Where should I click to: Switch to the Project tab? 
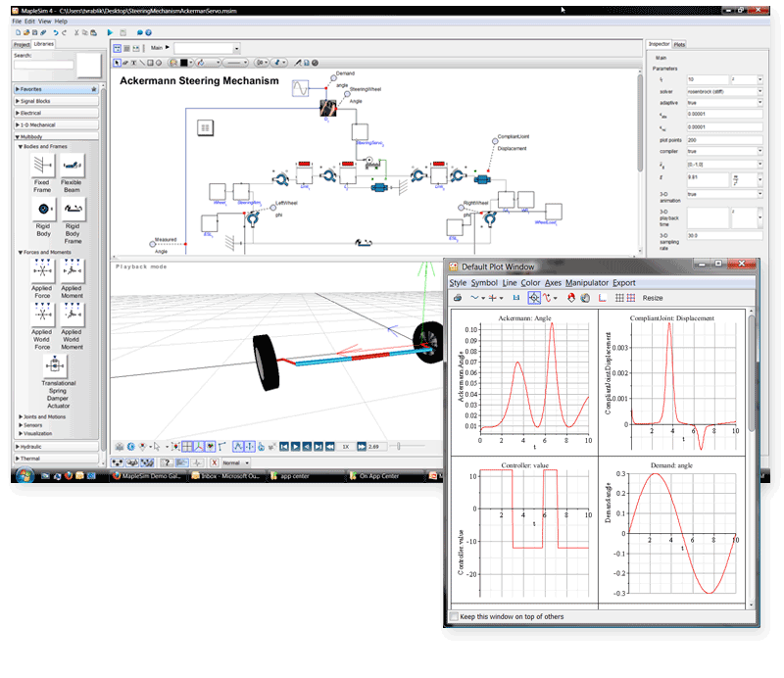(x=21, y=44)
